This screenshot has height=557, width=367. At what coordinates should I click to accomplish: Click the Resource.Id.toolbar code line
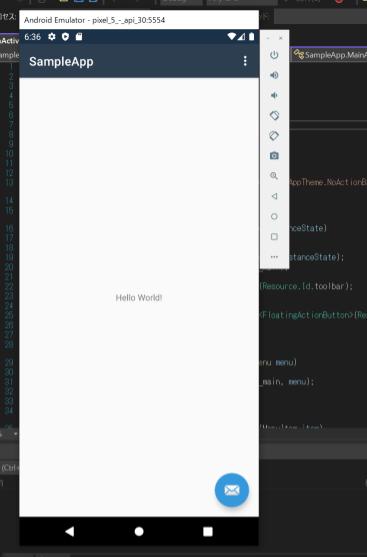point(306,286)
